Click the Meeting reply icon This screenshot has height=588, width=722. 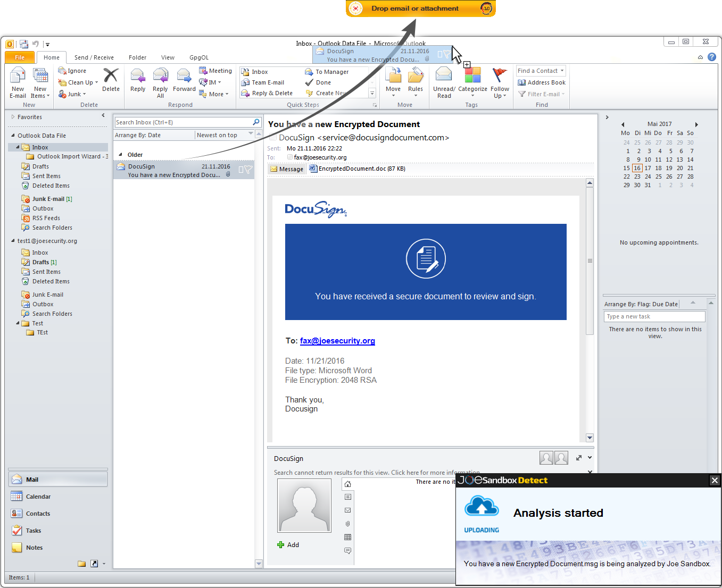[203, 71]
